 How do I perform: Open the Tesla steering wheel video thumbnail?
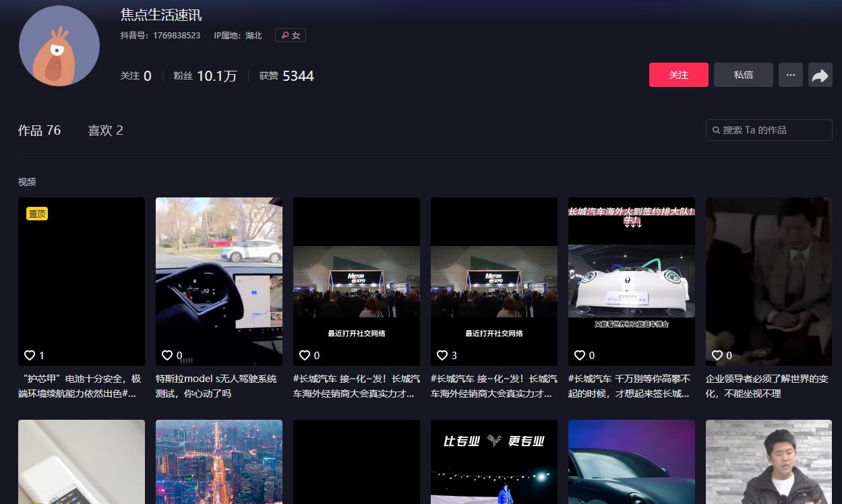click(x=219, y=282)
